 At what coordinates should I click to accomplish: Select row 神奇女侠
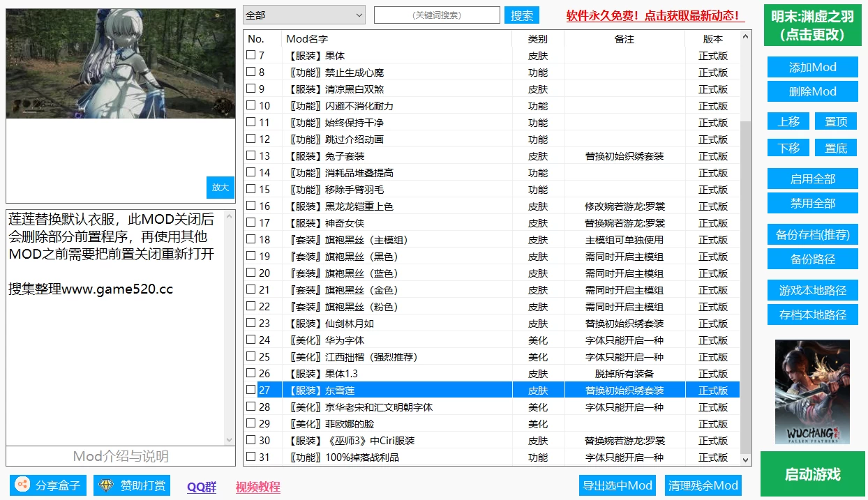(492, 222)
